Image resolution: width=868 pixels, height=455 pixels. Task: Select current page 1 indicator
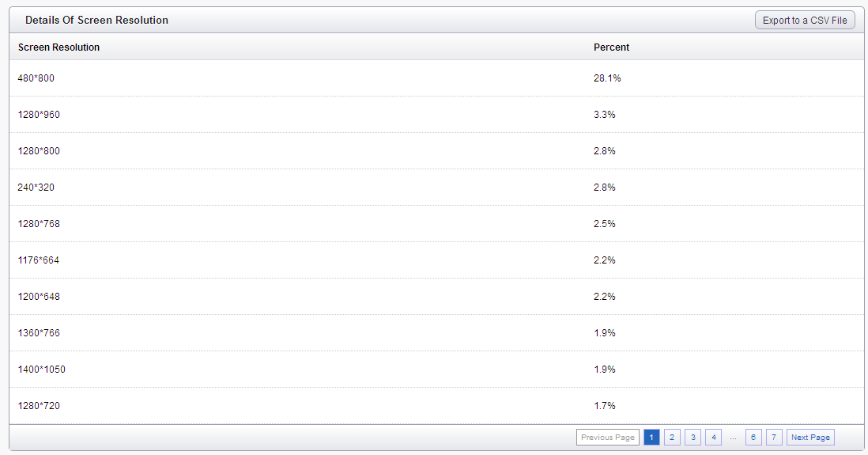point(651,438)
